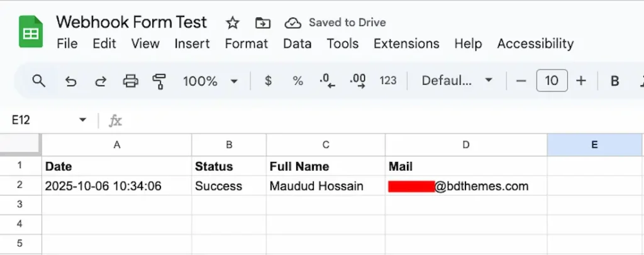Click the print icon
Screen dimensions: 644x255
pyautogui.click(x=130, y=80)
